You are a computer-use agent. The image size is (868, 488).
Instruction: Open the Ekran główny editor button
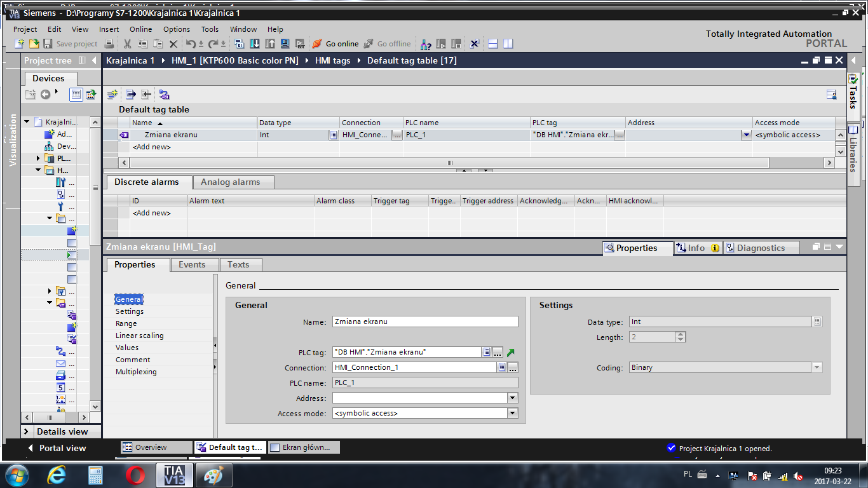pos(304,447)
